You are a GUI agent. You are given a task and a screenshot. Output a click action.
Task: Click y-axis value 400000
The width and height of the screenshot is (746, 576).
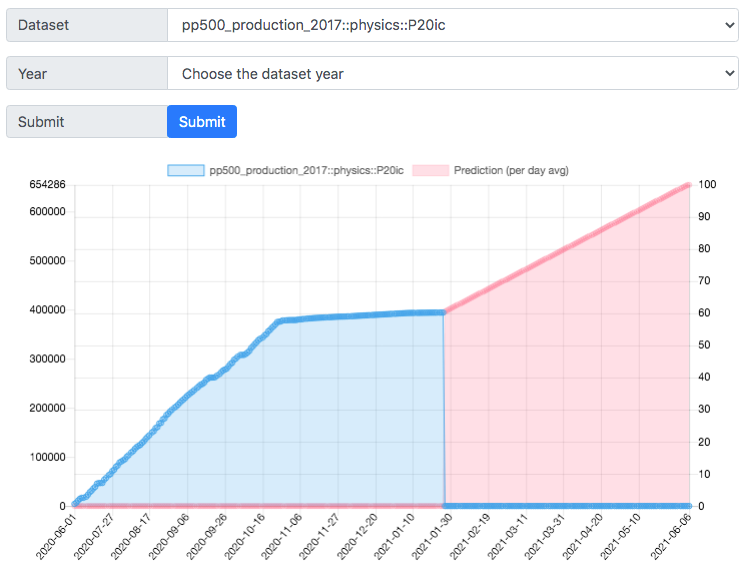(48, 310)
